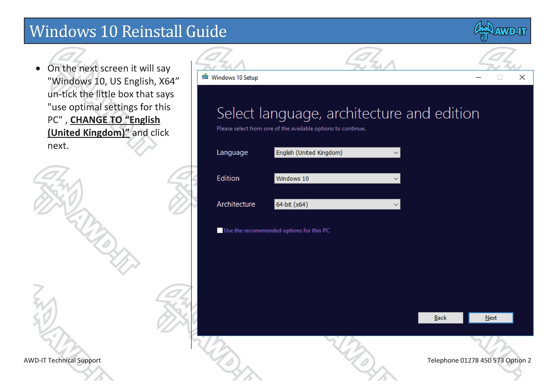Open the Edition dropdown showing Windows 10

(x=337, y=179)
